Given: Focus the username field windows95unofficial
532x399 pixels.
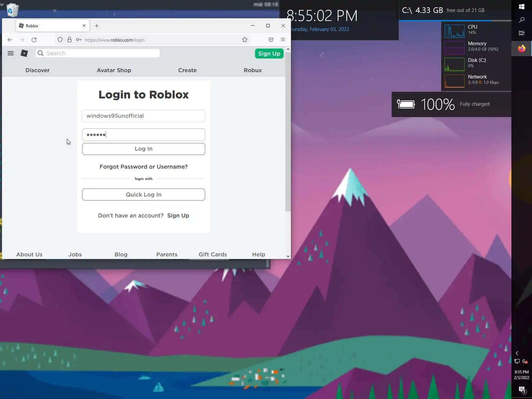Looking at the screenshot, I should tap(144, 116).
